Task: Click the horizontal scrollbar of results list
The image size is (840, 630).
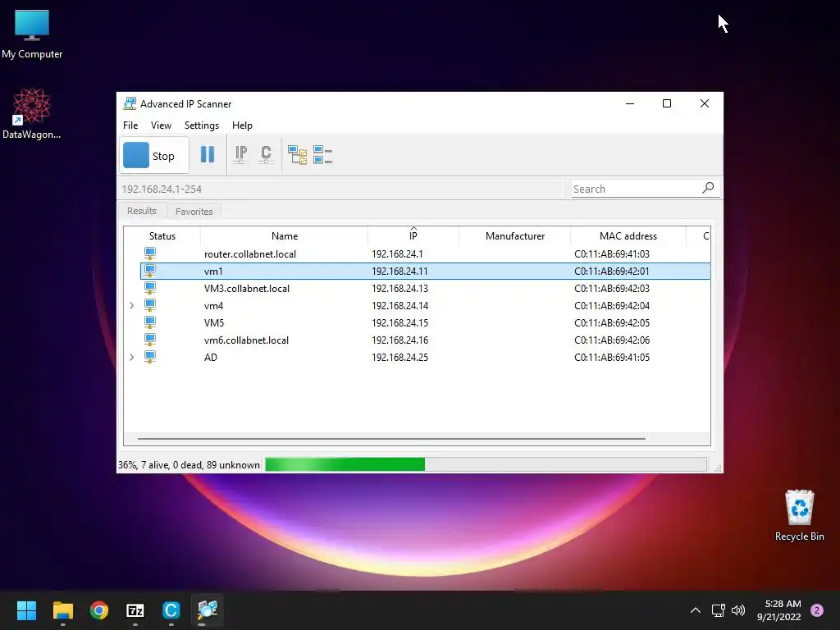Action: (391, 438)
